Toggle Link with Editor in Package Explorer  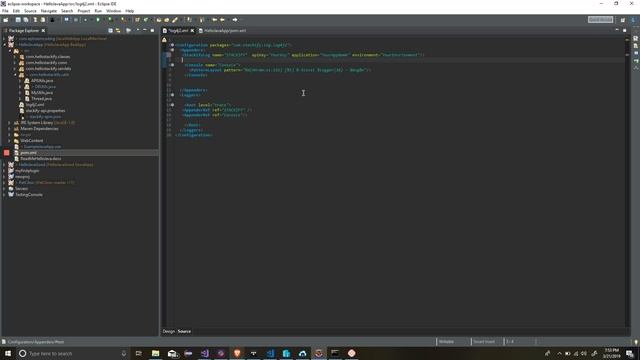point(118,31)
